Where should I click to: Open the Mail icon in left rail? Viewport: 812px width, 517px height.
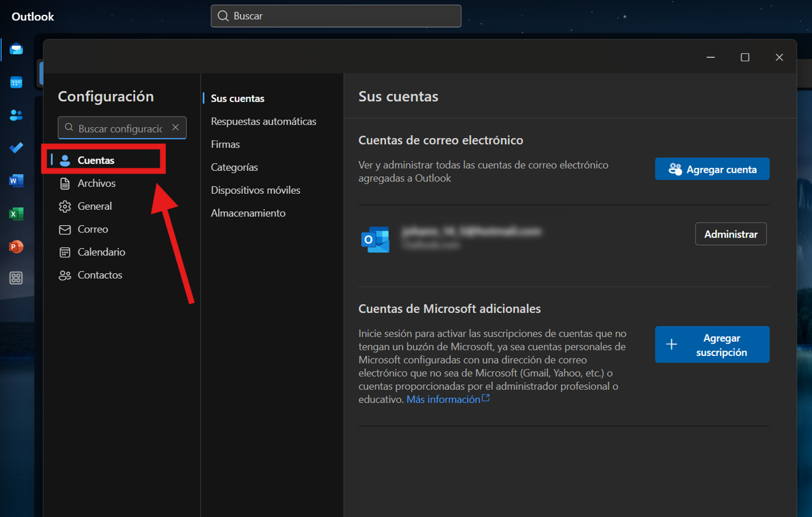16,49
